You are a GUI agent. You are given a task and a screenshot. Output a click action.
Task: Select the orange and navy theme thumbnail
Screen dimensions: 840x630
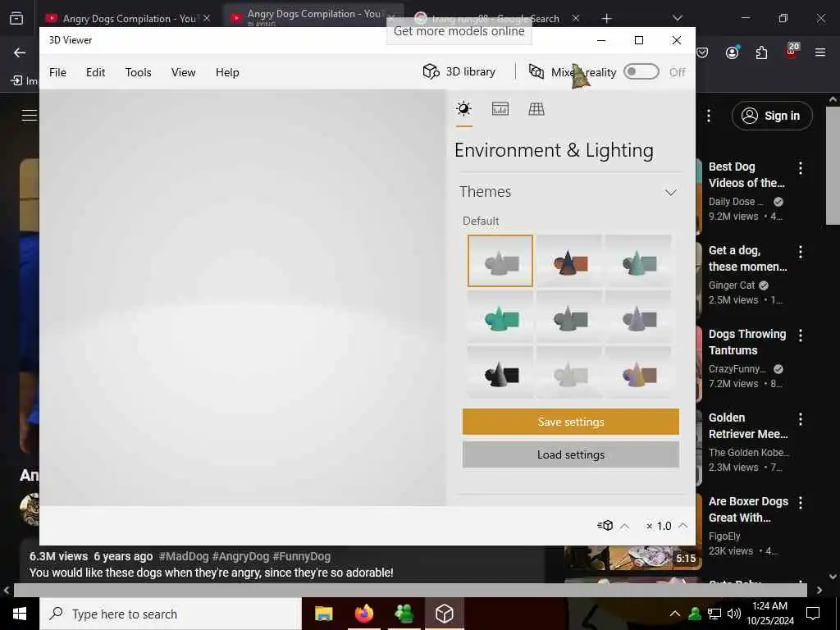569,261
